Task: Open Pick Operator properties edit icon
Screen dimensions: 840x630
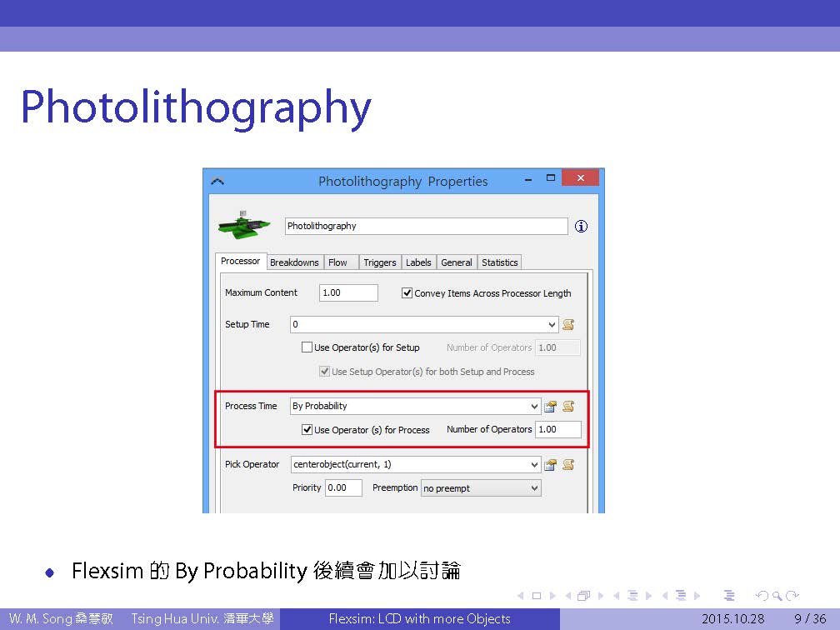Action: pos(550,465)
